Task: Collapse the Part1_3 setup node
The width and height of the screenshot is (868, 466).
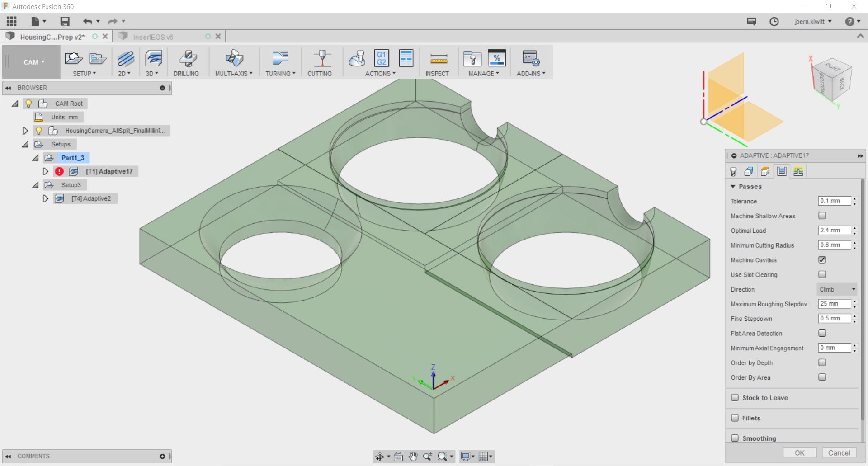Action: coord(35,158)
